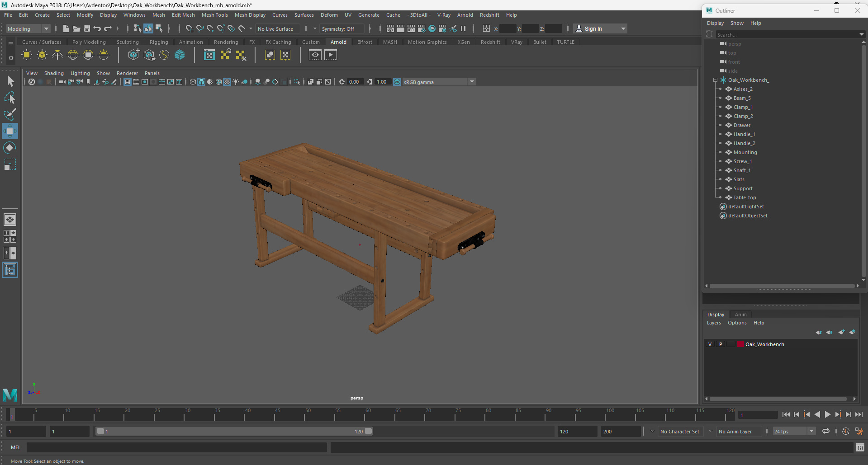Image resolution: width=868 pixels, height=465 pixels.
Task: Select the Scale tool
Action: [10, 164]
